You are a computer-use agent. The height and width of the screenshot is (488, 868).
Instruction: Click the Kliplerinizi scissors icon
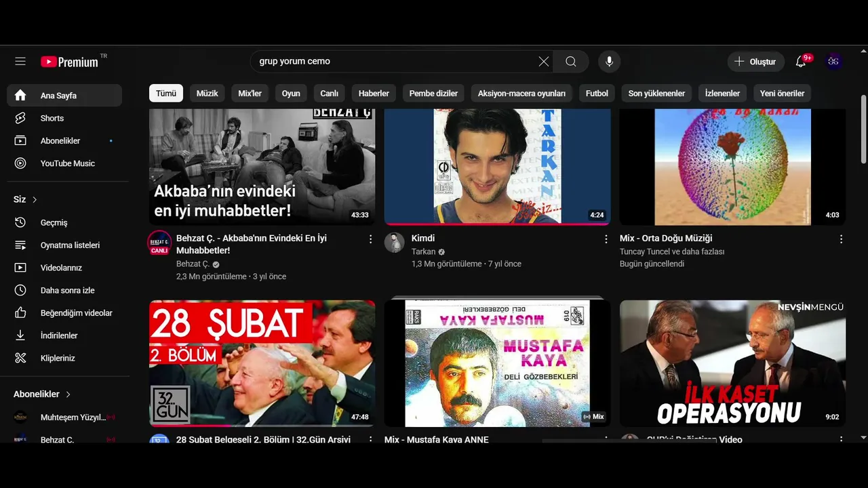[20, 358]
